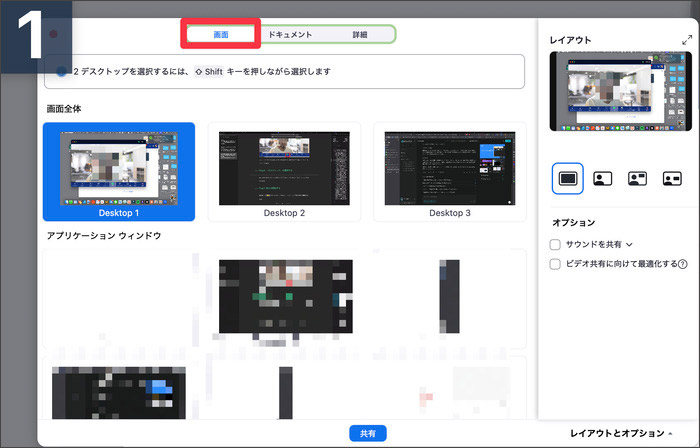Select the Desktop 1 screen thumbnail
This screenshot has height=448, width=700.
tap(119, 172)
